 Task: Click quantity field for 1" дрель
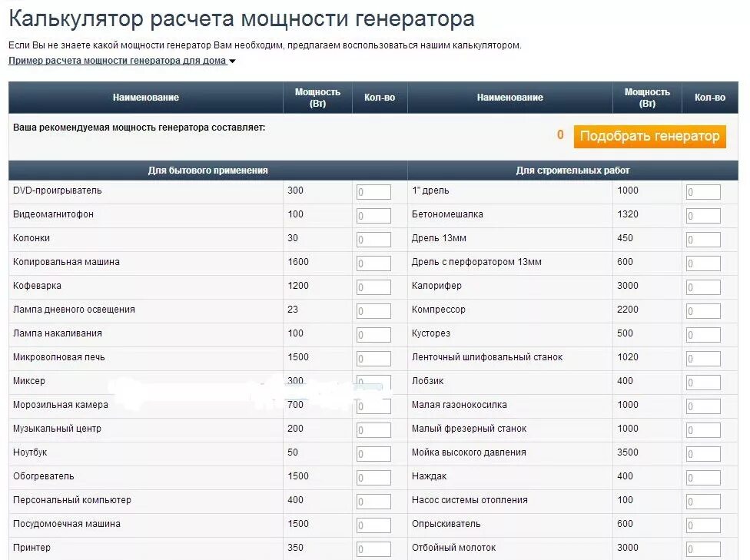click(703, 192)
